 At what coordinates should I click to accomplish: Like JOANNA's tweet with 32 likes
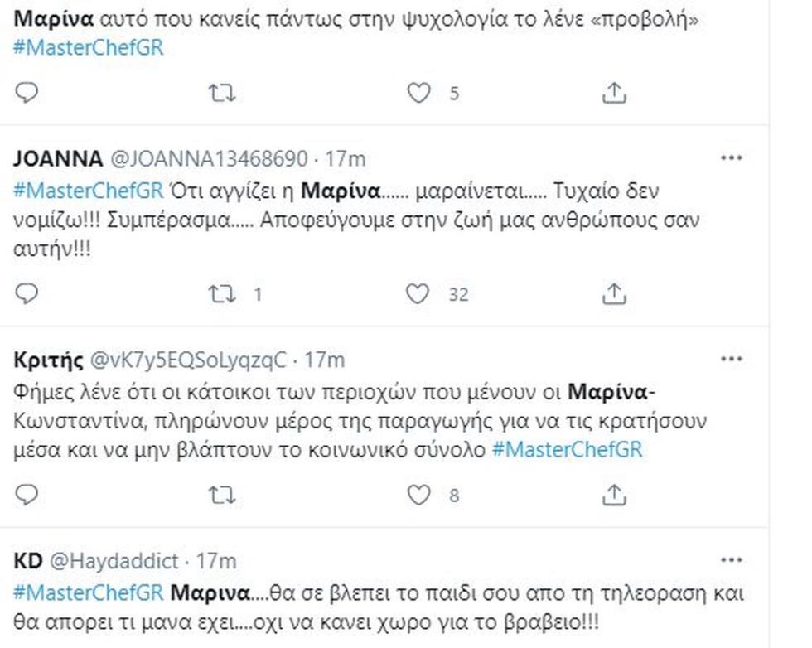coord(418,294)
